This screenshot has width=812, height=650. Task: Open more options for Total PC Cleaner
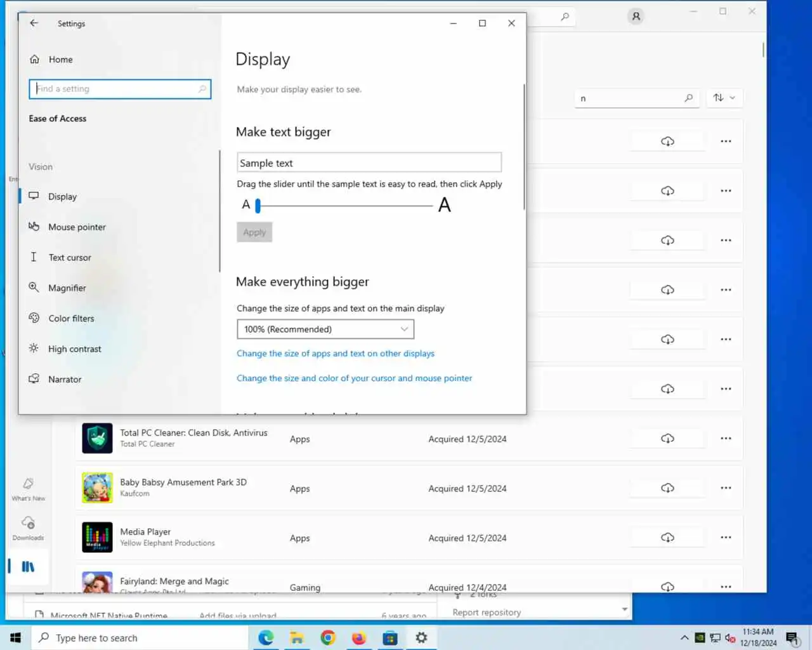click(726, 439)
